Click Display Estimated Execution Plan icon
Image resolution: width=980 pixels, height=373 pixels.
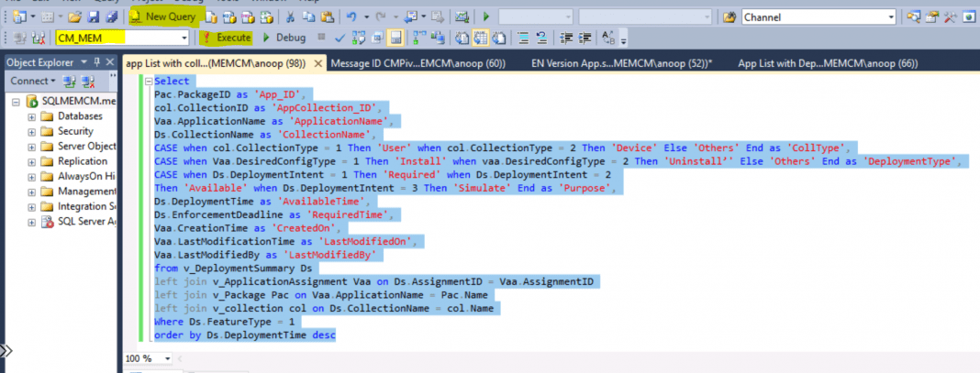coord(359,38)
